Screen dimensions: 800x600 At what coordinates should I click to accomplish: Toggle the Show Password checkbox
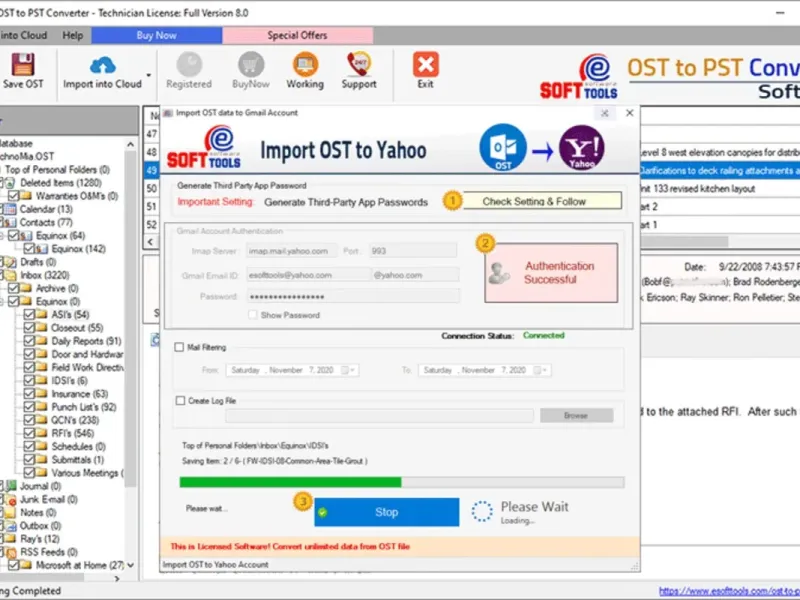pyautogui.click(x=253, y=315)
